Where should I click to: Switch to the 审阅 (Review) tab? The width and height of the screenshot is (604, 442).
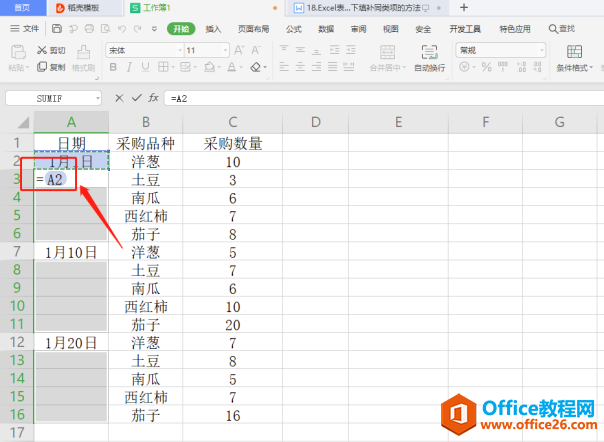(358, 29)
